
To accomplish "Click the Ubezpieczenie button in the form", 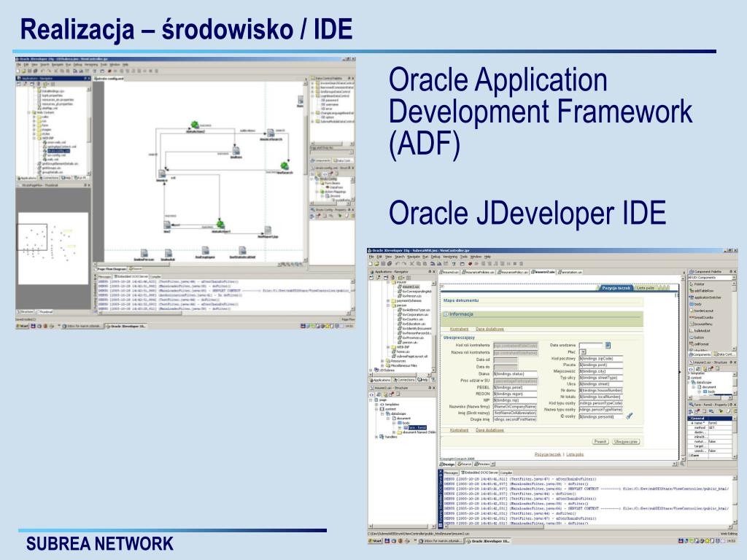I will [626, 441].
